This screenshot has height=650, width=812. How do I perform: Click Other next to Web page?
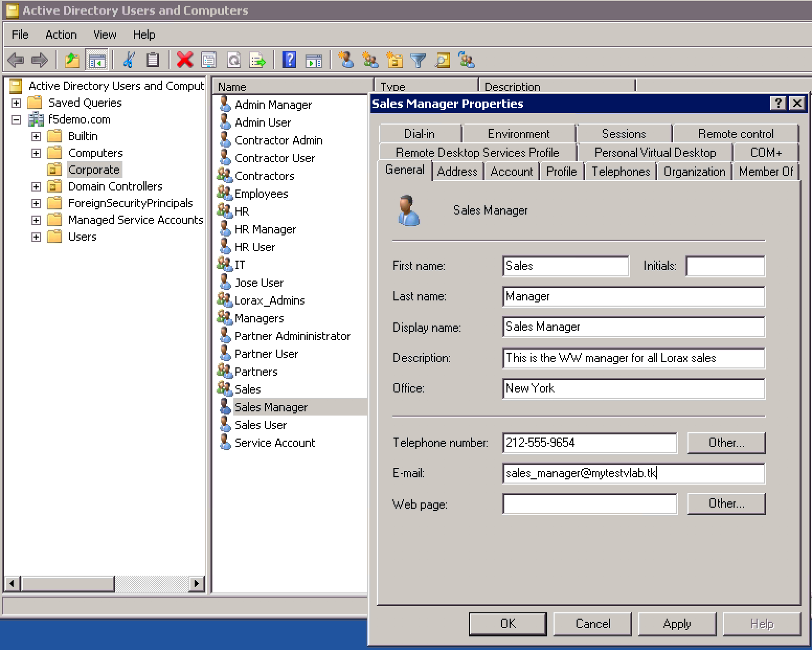(726, 503)
